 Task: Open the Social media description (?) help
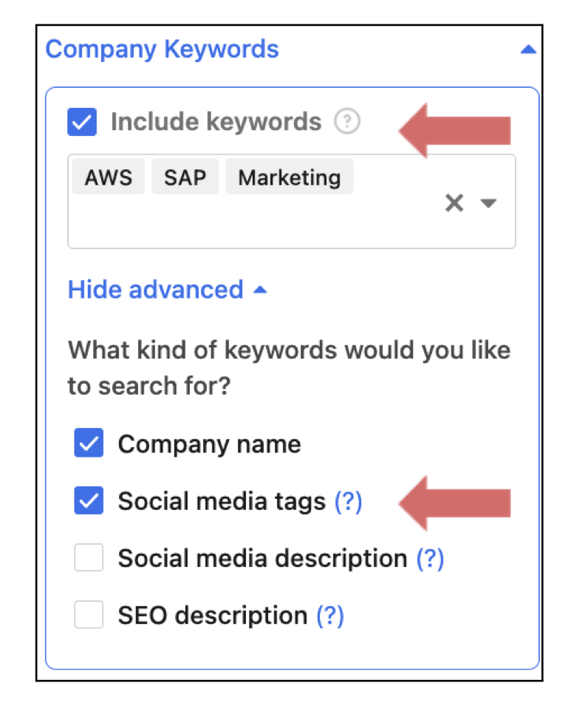430,559
